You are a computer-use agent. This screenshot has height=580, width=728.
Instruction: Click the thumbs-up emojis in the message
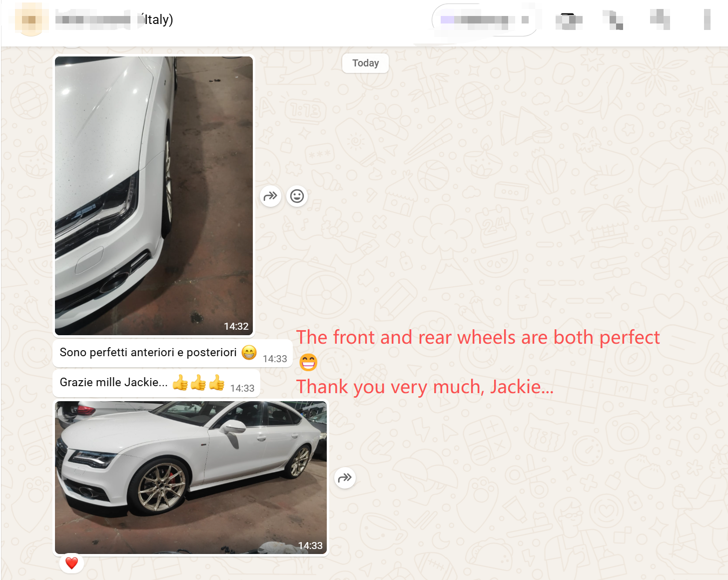pyautogui.click(x=198, y=383)
